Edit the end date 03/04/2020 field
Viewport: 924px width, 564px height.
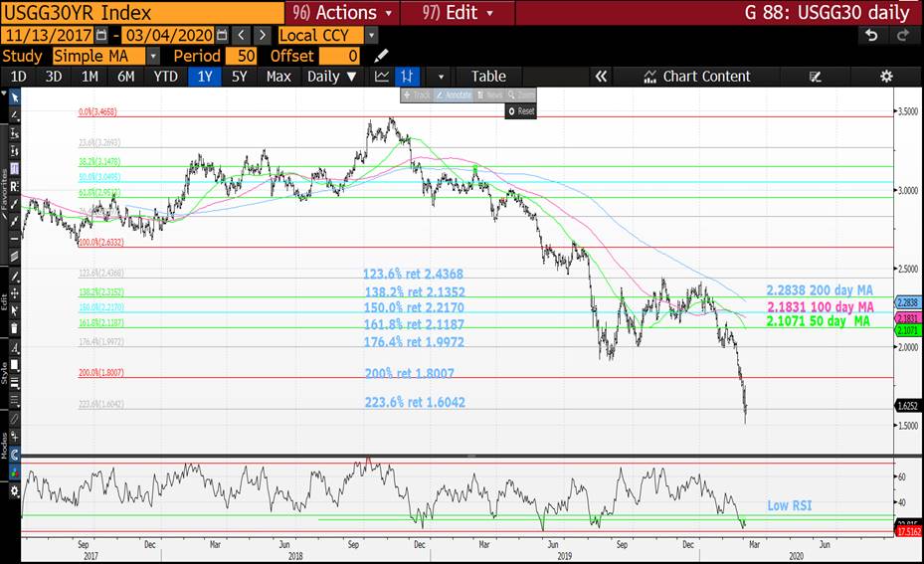169,36
